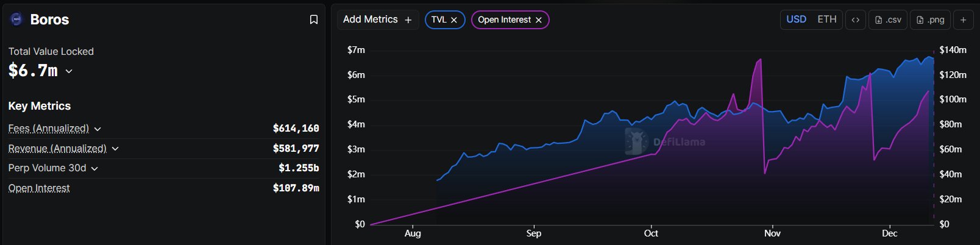Open the embed code icon
Screen dimensions: 980x245
pyautogui.click(x=856, y=20)
